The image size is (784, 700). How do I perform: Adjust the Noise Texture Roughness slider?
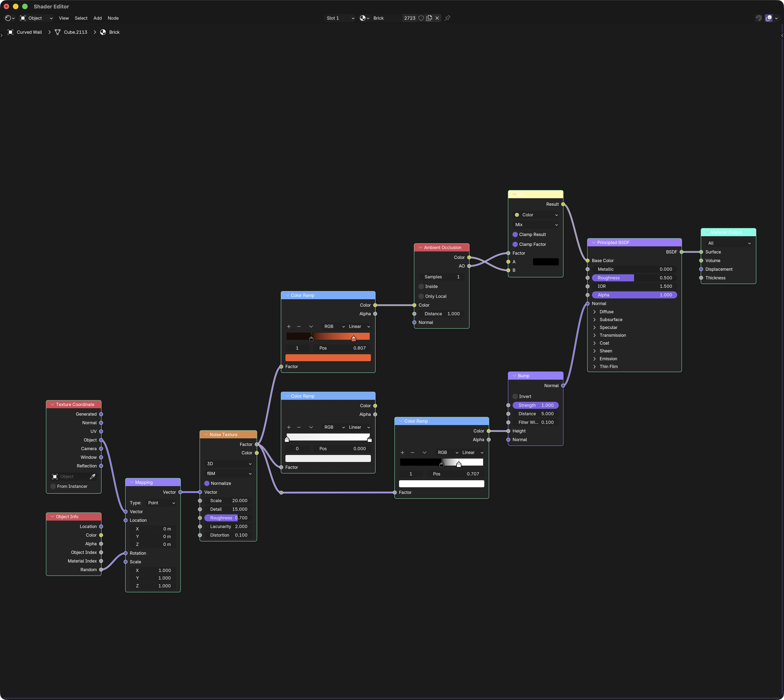[228, 518]
